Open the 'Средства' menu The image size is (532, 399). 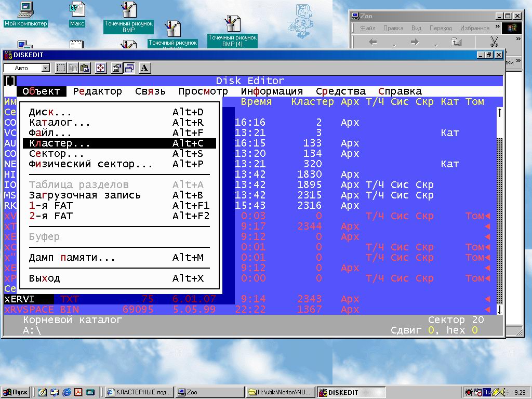tap(341, 91)
